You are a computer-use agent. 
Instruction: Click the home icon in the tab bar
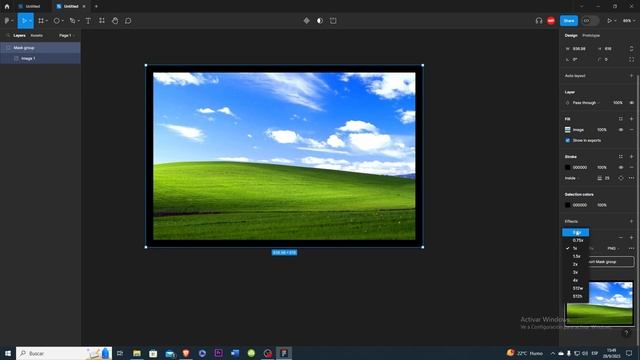[7, 7]
